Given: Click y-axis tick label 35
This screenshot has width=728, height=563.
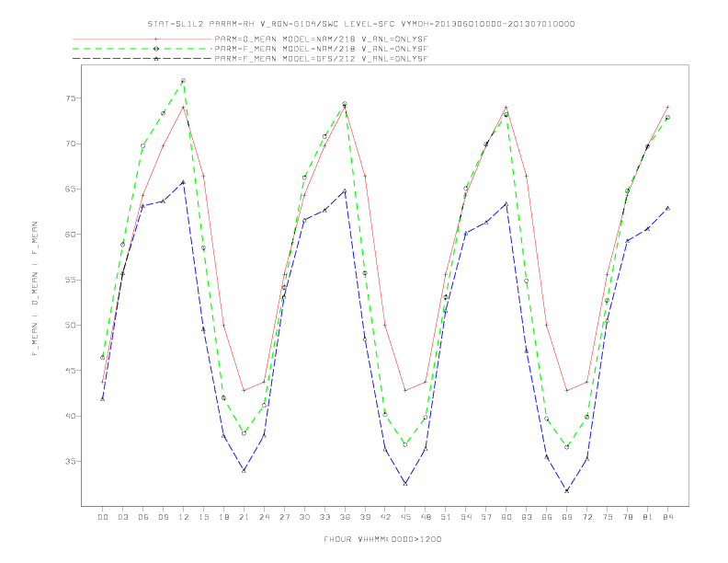Looking at the screenshot, I should (x=71, y=461).
